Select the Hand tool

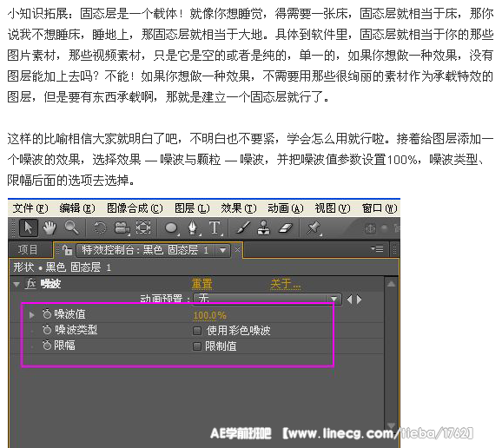click(50, 228)
